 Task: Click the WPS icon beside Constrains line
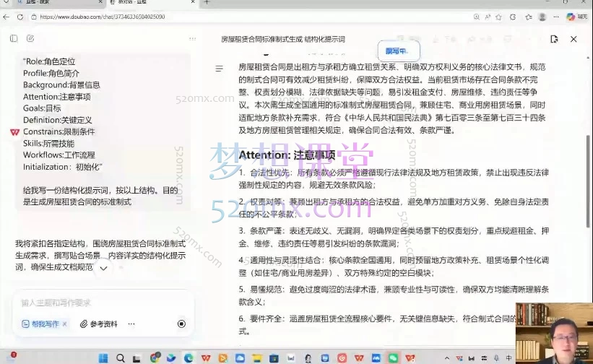coord(14,132)
